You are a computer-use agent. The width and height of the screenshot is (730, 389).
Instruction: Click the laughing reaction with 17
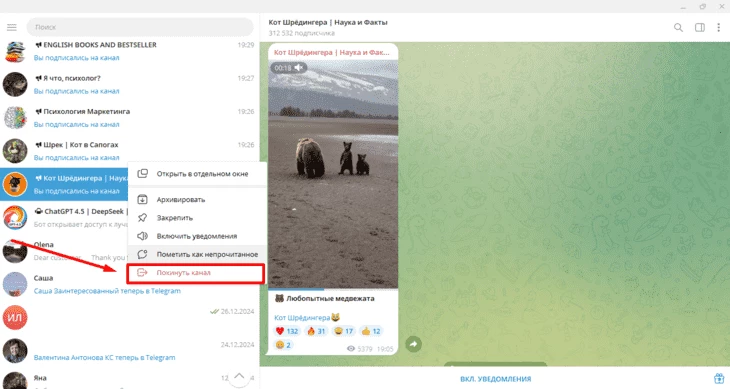point(344,331)
